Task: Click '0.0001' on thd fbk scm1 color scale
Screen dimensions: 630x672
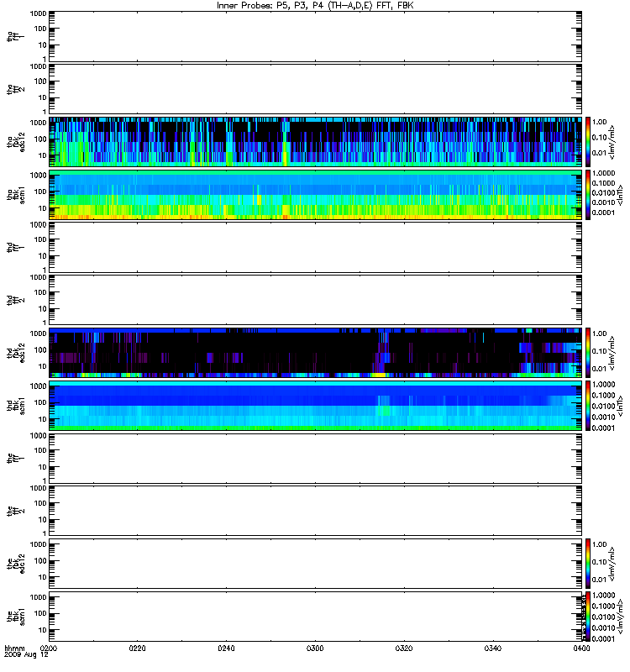Action: pos(603,428)
